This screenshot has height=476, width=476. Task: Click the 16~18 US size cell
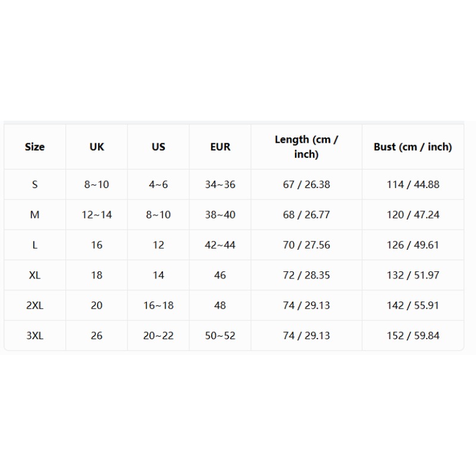(158, 305)
